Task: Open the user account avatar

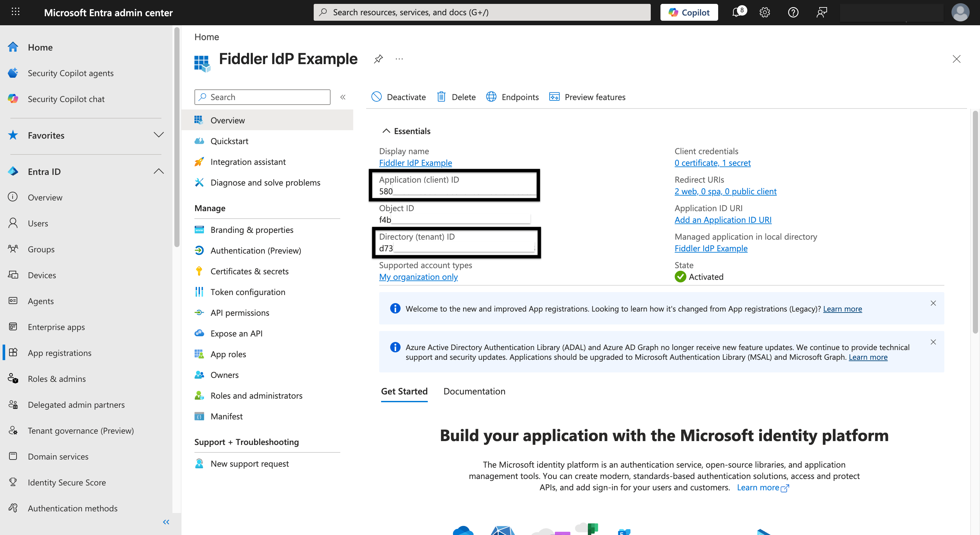Action: coord(960,12)
